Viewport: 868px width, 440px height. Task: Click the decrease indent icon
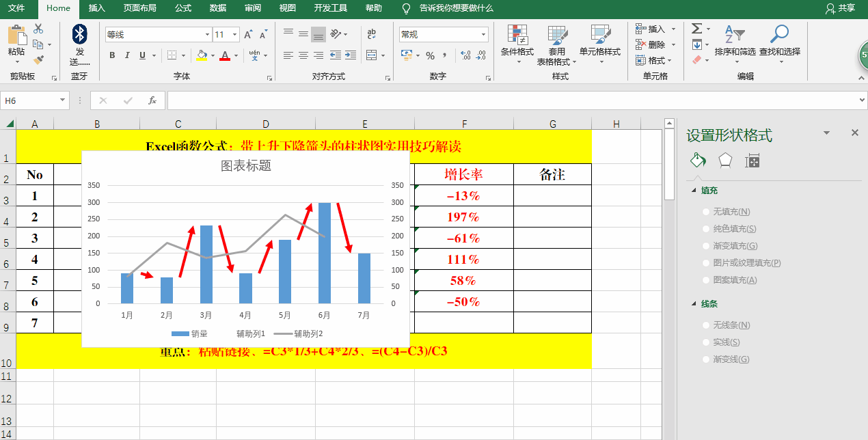click(336, 55)
